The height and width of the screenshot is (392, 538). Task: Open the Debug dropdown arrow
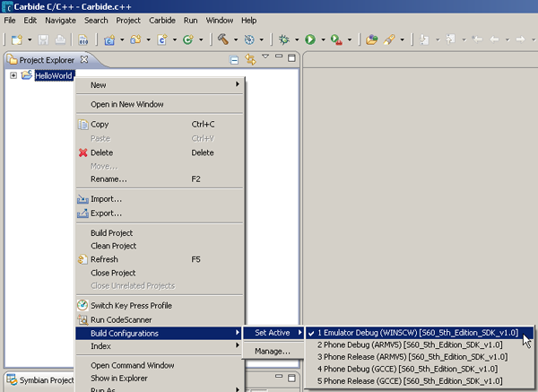click(x=297, y=39)
